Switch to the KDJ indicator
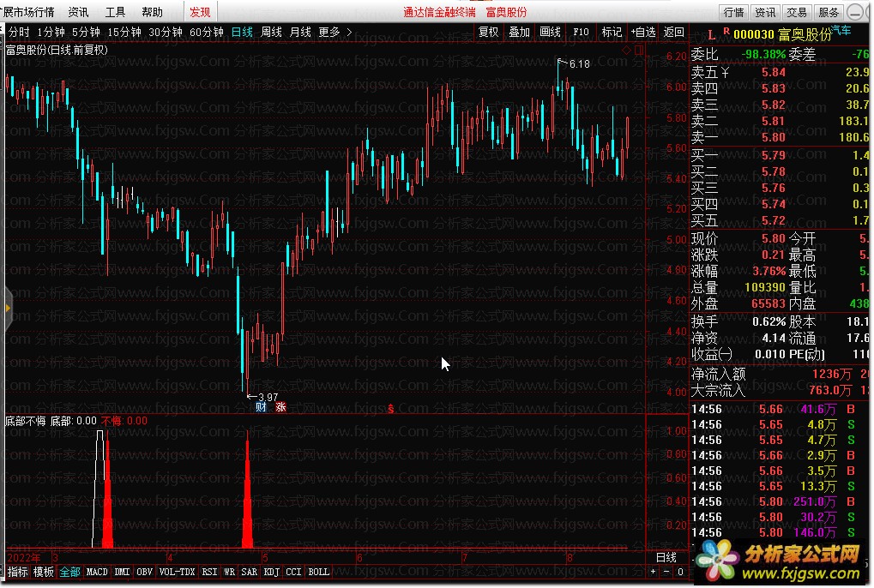The width and height of the screenshot is (874, 588). tap(271, 572)
